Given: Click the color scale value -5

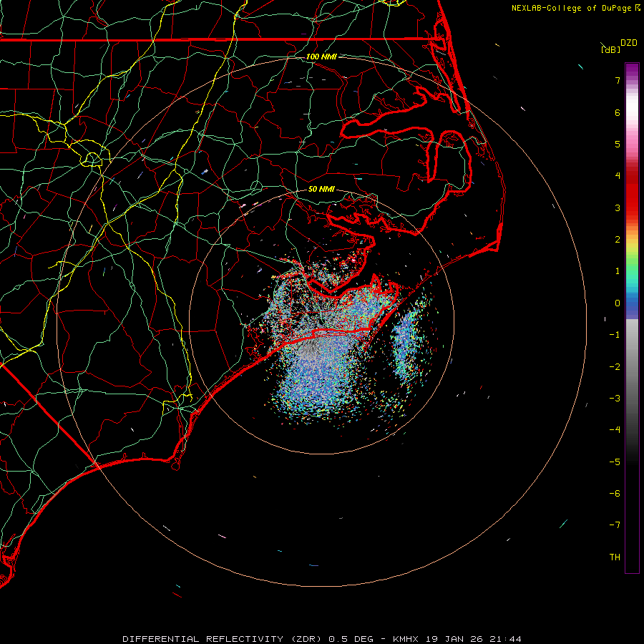Looking at the screenshot, I should pyautogui.click(x=615, y=462).
